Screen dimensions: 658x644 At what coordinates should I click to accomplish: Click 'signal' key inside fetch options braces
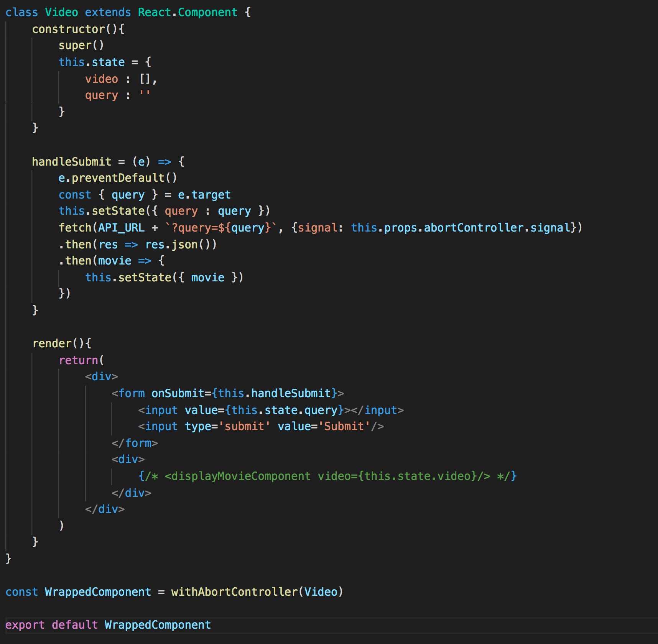click(x=317, y=228)
